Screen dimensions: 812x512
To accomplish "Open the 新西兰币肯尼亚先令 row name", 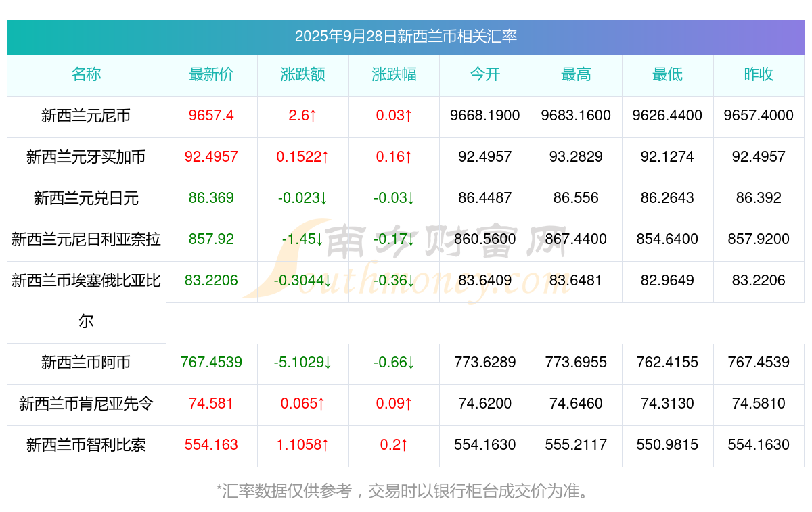I will pos(86,404).
